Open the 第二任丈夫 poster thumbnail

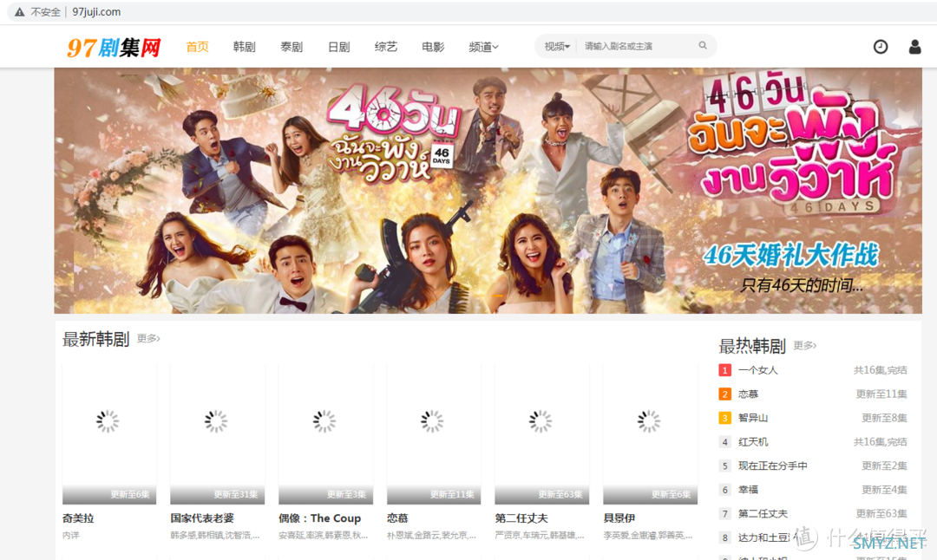click(x=542, y=434)
